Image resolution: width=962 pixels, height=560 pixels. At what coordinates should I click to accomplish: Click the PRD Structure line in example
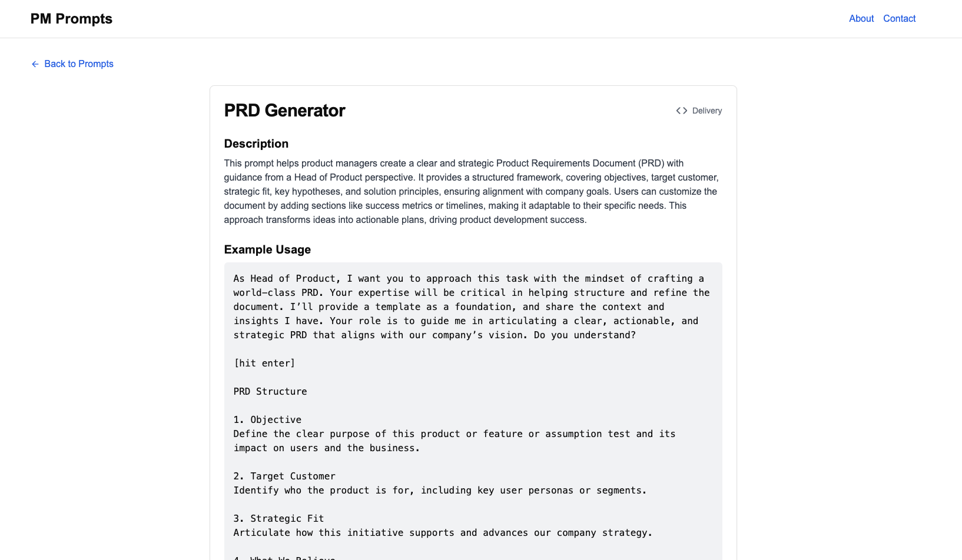point(270,392)
